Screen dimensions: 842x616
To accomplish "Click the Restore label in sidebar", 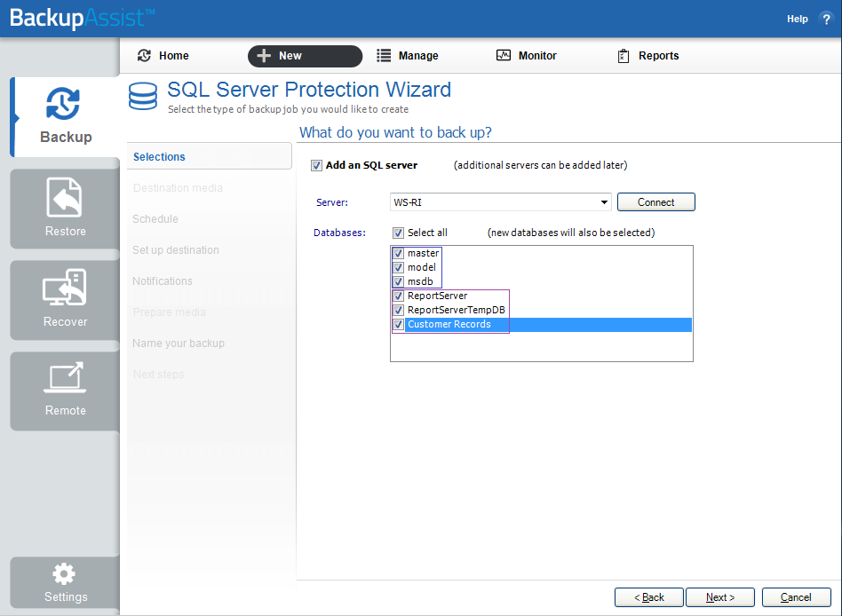I will pyautogui.click(x=66, y=232).
